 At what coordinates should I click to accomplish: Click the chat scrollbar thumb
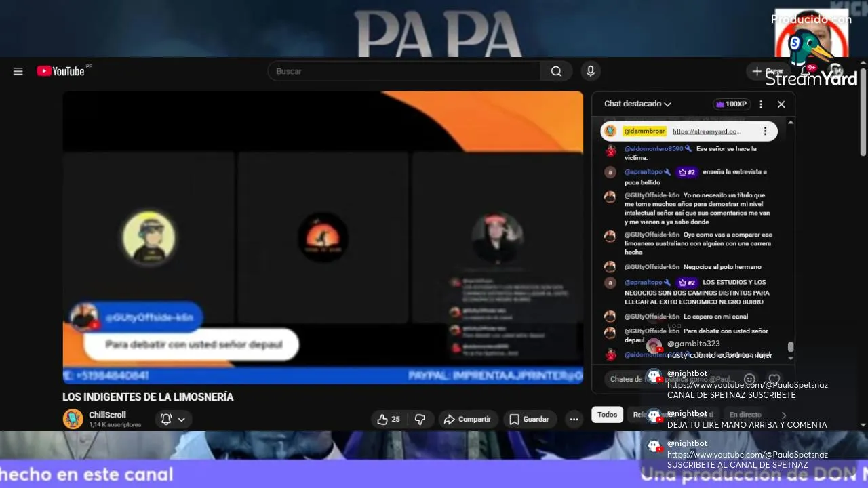coord(791,347)
